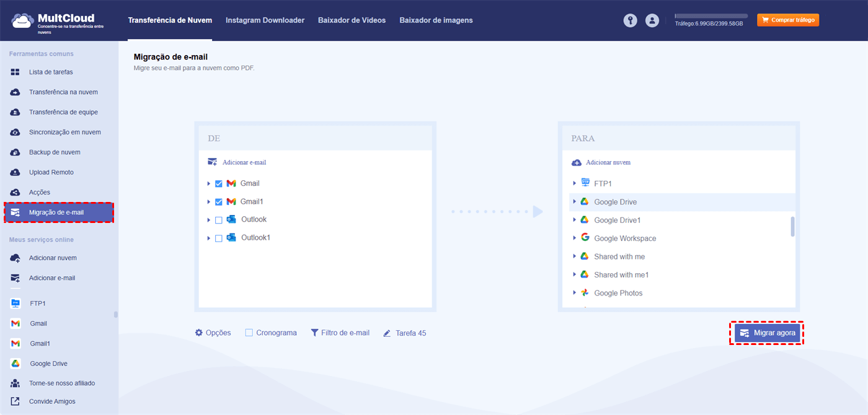Expand the Gmail tree node

point(209,184)
